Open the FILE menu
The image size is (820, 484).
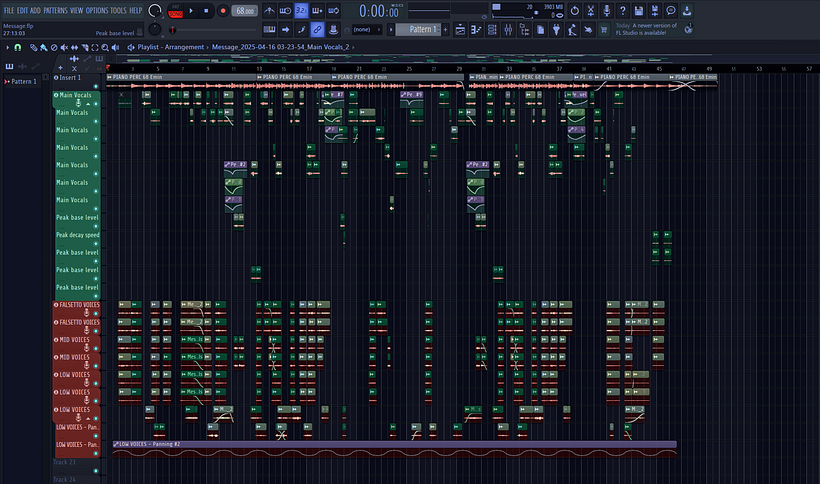(x=9, y=10)
